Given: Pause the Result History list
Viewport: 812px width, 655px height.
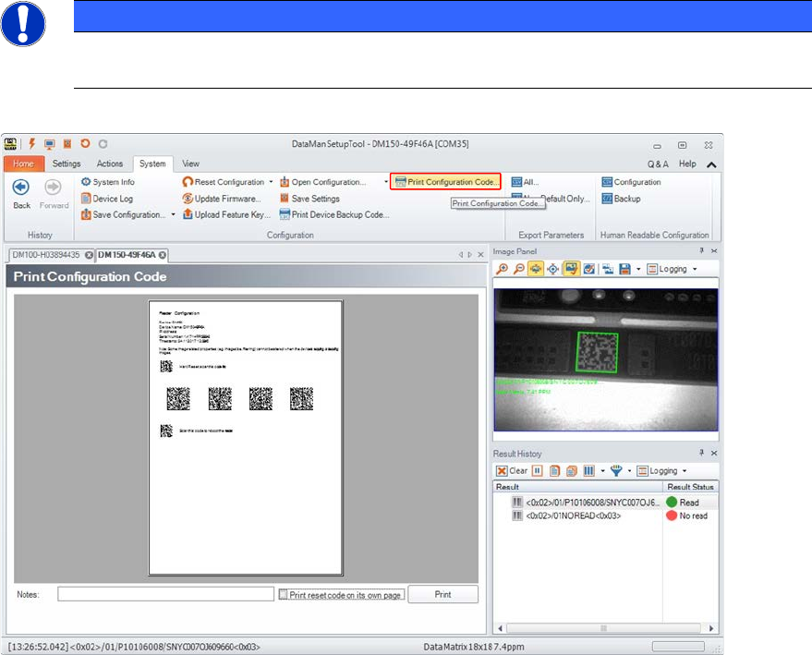Looking at the screenshot, I should 538,470.
